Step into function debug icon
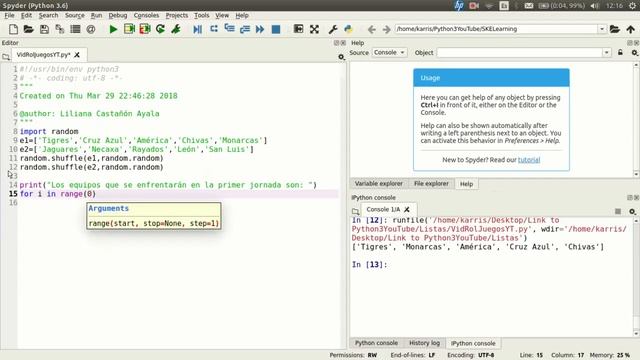The width and height of the screenshot is (640, 360). tap(229, 29)
